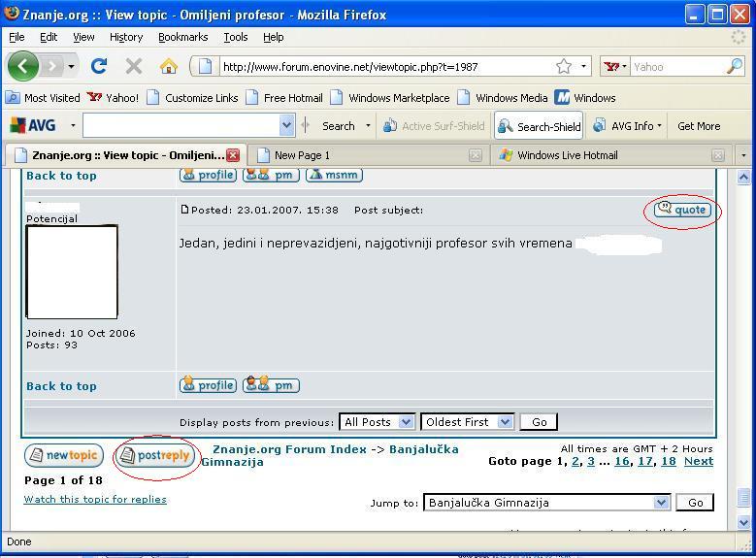Expand the Jump to forum dropdown

pos(661,503)
